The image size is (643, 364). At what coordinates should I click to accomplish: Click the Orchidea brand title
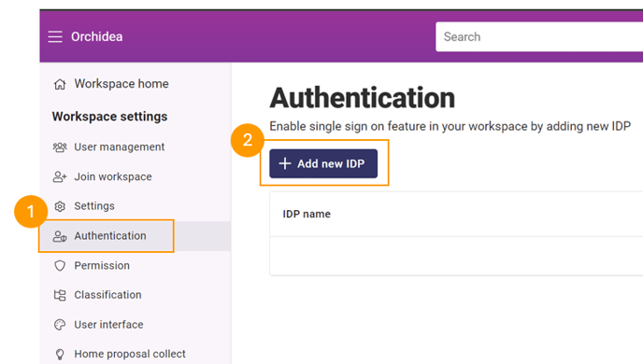(x=97, y=36)
